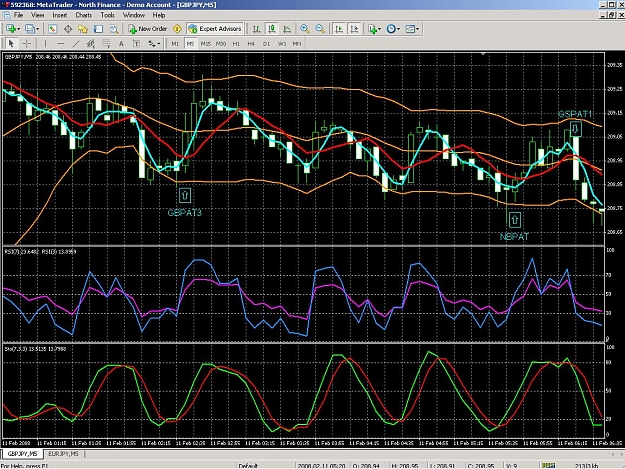Open the File menu

18,15
